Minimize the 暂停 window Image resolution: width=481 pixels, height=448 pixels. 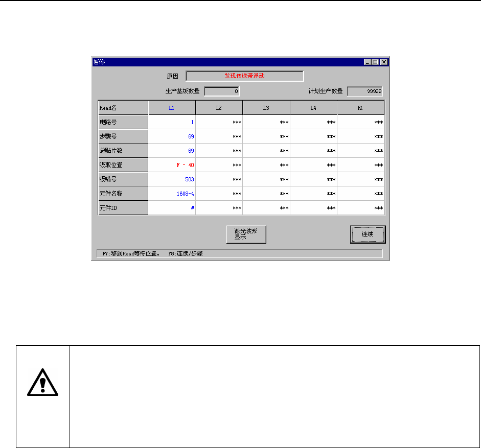(368, 62)
